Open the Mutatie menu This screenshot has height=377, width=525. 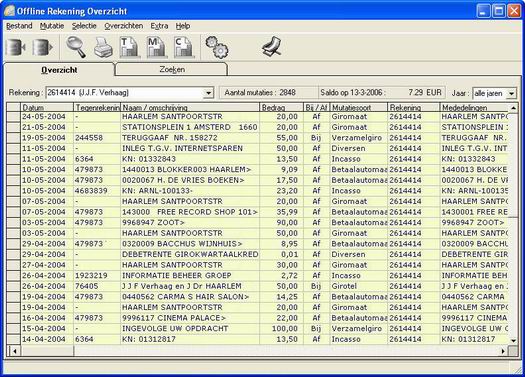(x=52, y=26)
